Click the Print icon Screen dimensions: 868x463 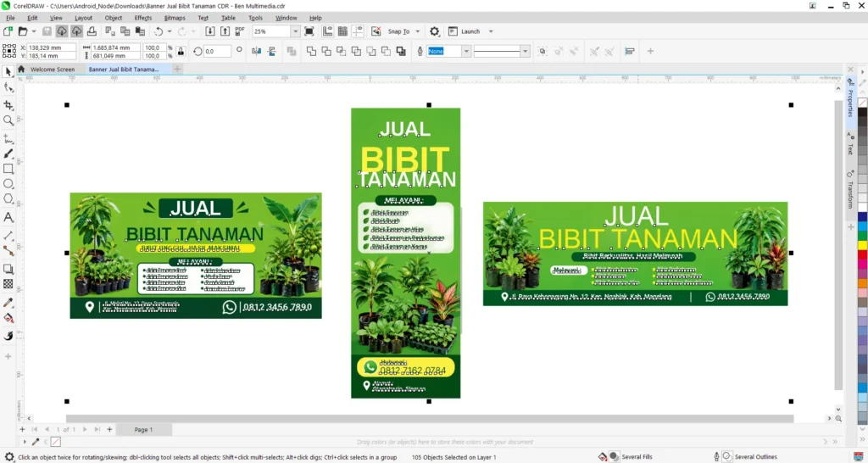click(x=92, y=31)
